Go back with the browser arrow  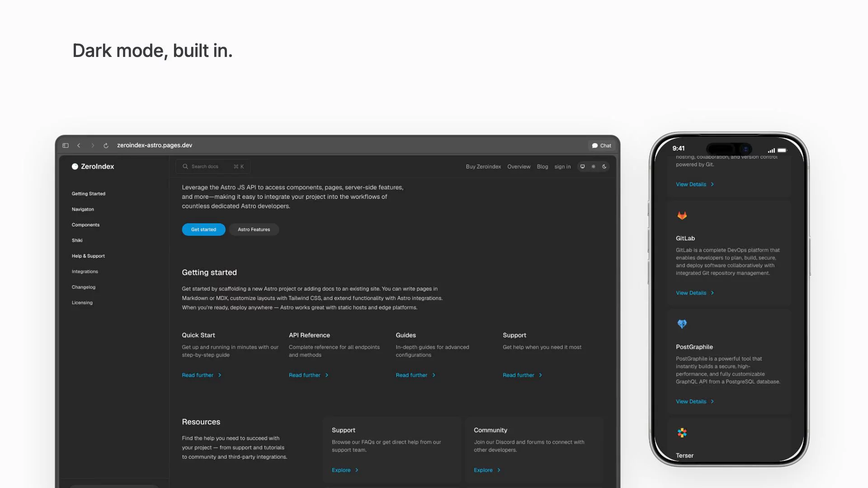click(x=79, y=145)
